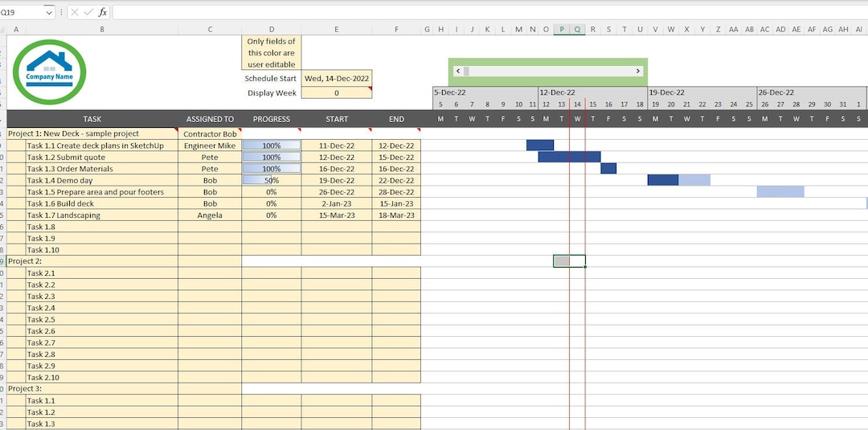868x430 pixels.
Task: Click the ASSIGNED TO heading cell
Action: click(210, 119)
